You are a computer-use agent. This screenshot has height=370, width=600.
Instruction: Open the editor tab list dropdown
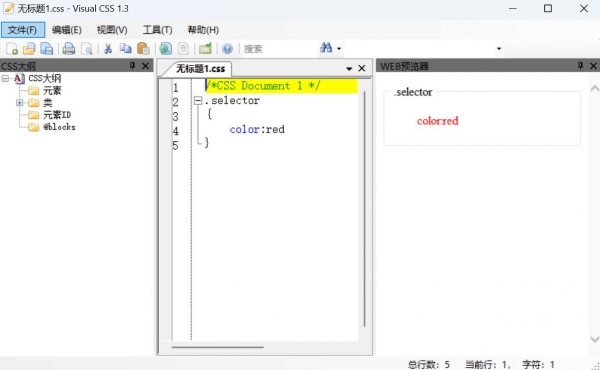[x=349, y=68]
